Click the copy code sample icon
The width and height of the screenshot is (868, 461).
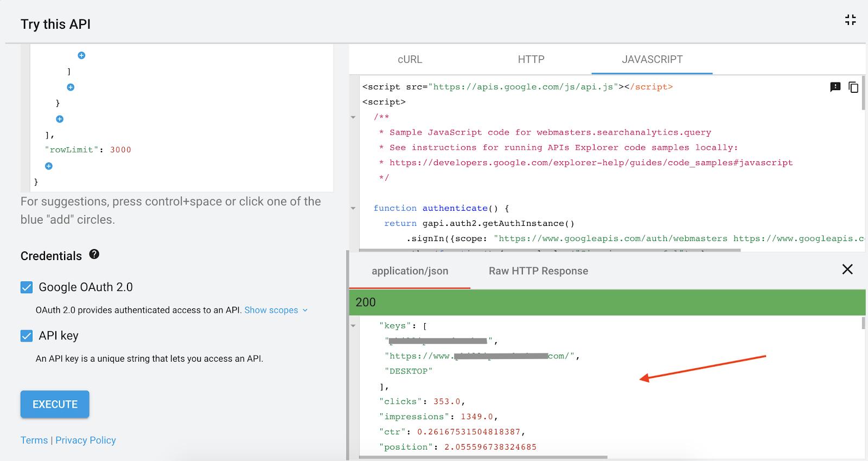[853, 87]
